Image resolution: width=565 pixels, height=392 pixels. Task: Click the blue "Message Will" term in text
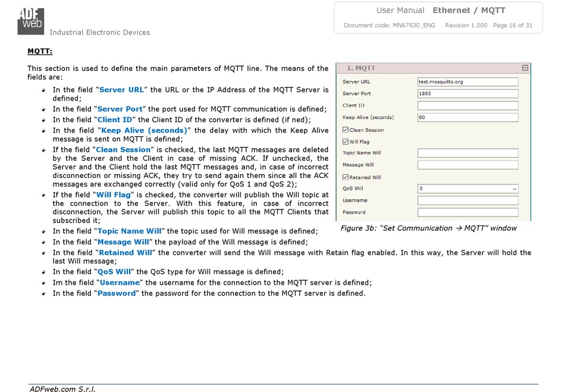pyautogui.click(x=123, y=242)
